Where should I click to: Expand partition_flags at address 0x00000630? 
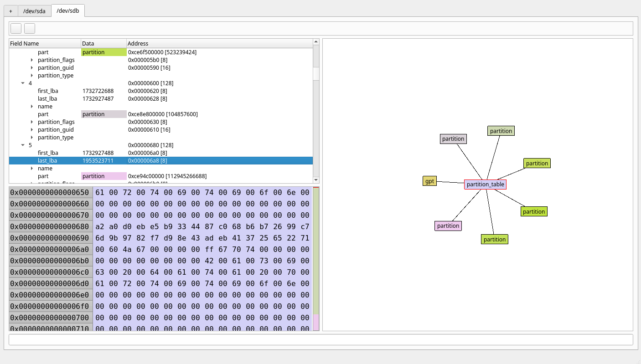32,122
